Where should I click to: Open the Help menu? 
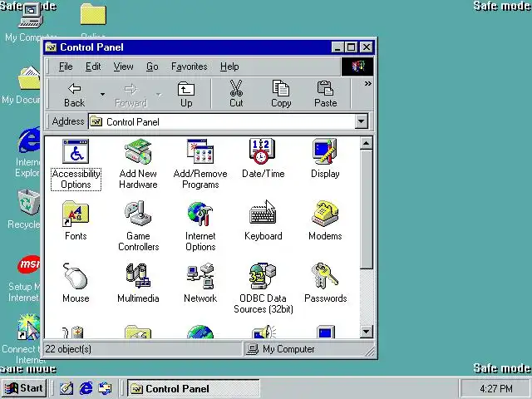pos(229,66)
